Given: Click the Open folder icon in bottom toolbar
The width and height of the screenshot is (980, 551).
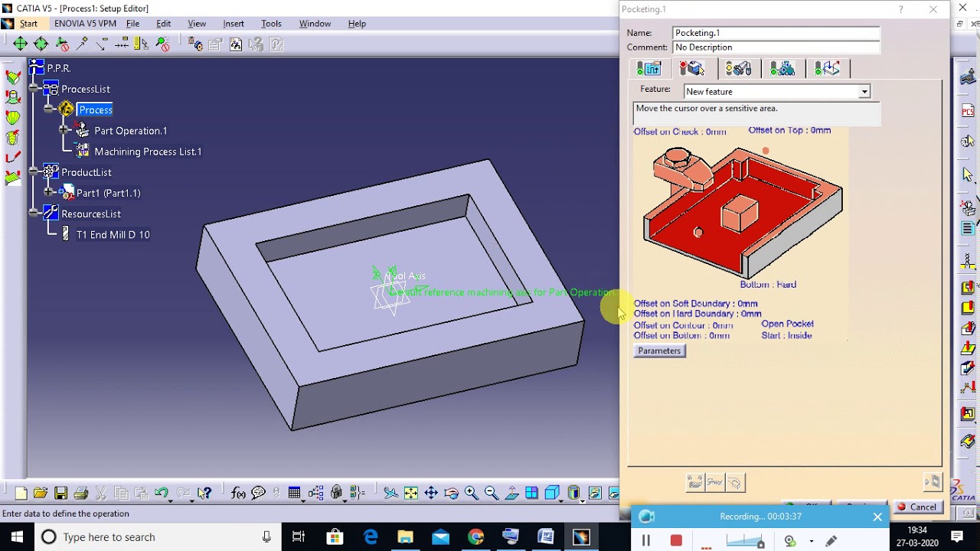Looking at the screenshot, I should point(41,494).
